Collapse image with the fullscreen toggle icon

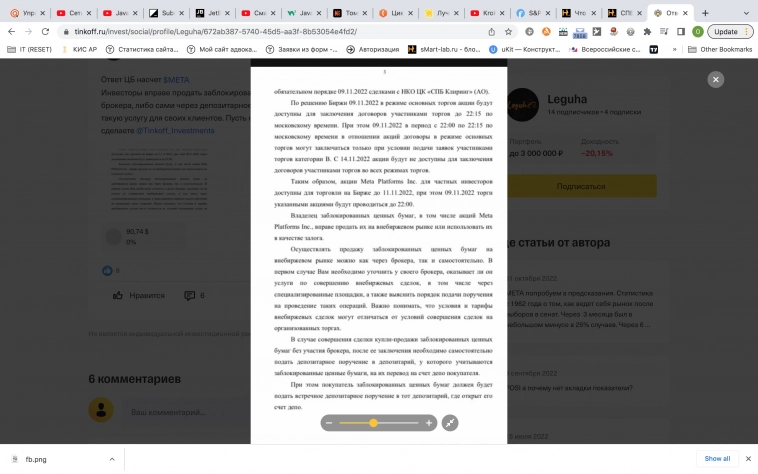point(450,423)
